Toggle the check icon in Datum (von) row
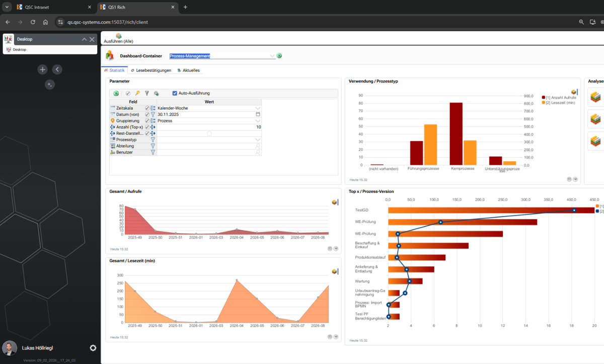This screenshot has width=604, height=364. pos(147,114)
